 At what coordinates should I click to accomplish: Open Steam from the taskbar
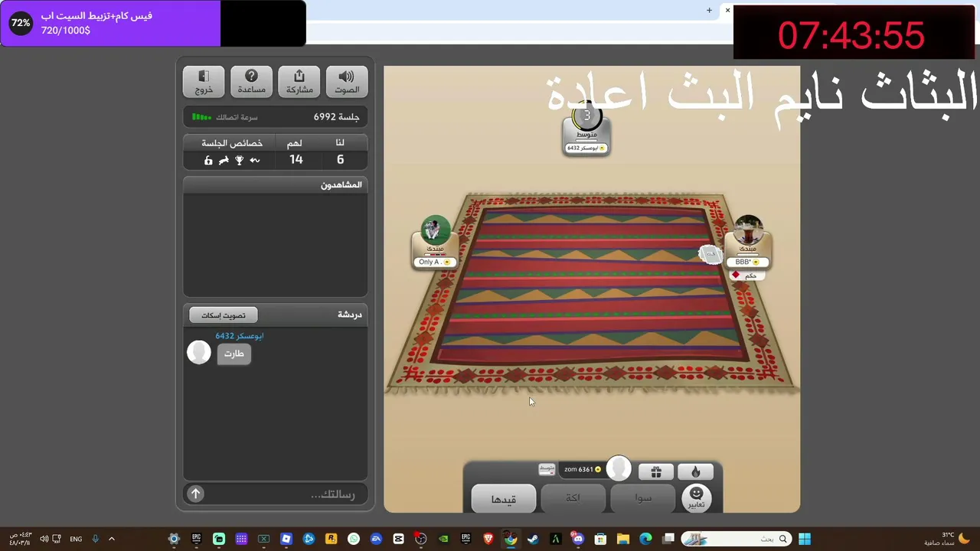[533, 539]
